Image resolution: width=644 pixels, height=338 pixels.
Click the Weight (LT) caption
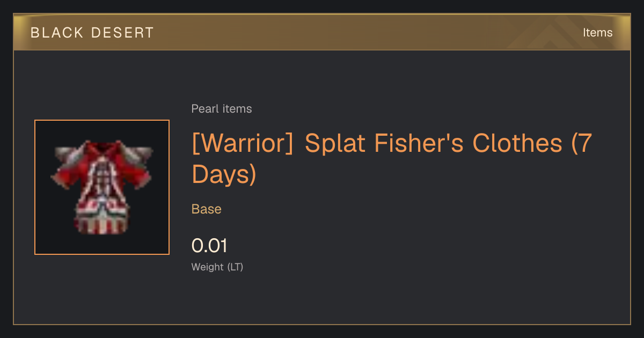point(217,267)
